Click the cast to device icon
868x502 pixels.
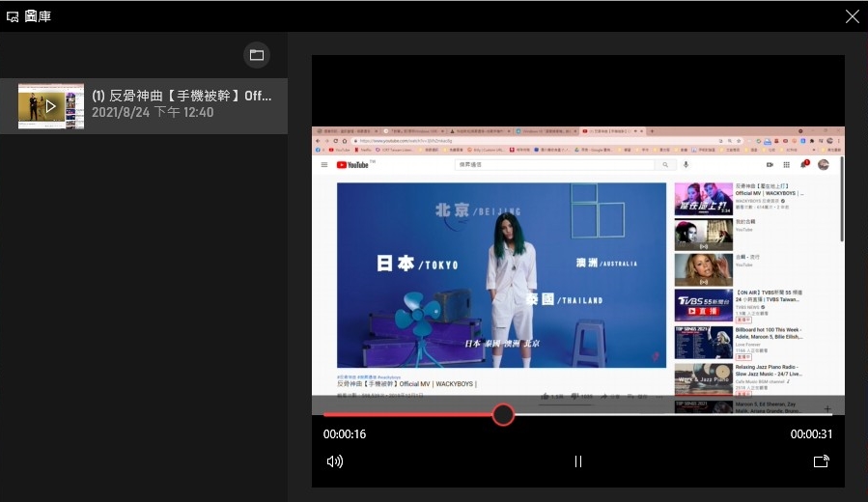821,461
